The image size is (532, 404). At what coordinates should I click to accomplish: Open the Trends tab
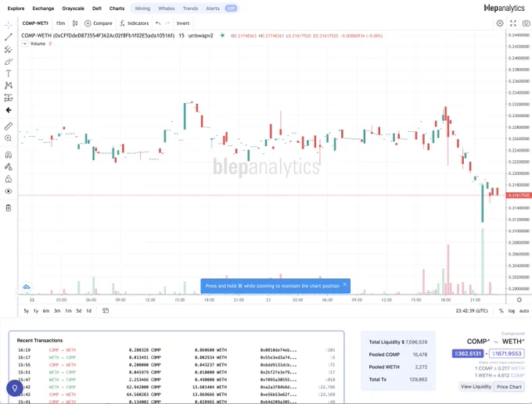click(x=190, y=8)
